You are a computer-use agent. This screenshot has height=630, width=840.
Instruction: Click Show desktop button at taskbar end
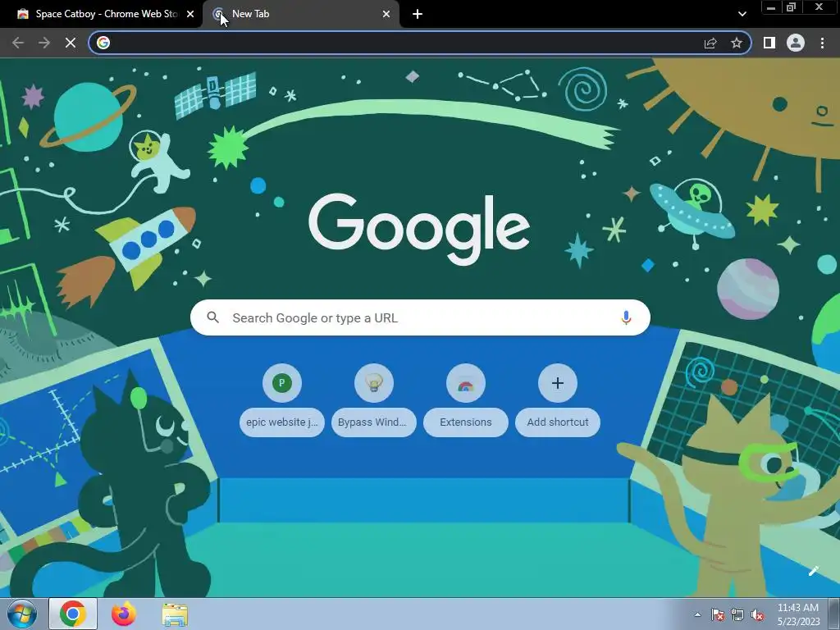(834, 614)
